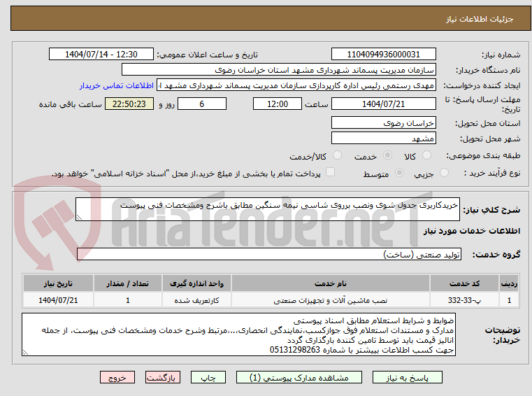The height and width of the screenshot is (396, 532).
Task: Click the resize handle of شرح کلی نیاز box
Action: [x=79, y=218]
